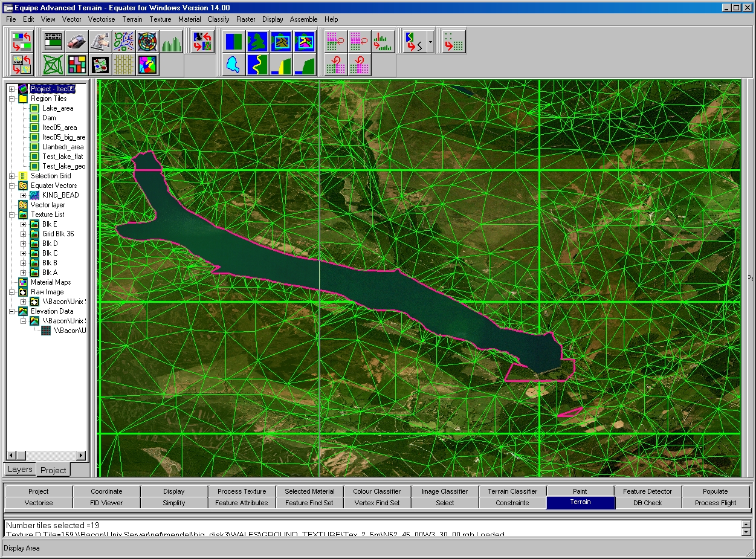Select the colored square tiles mosaic icon
Image resolution: width=756 pixels, height=559 pixels.
click(x=77, y=64)
